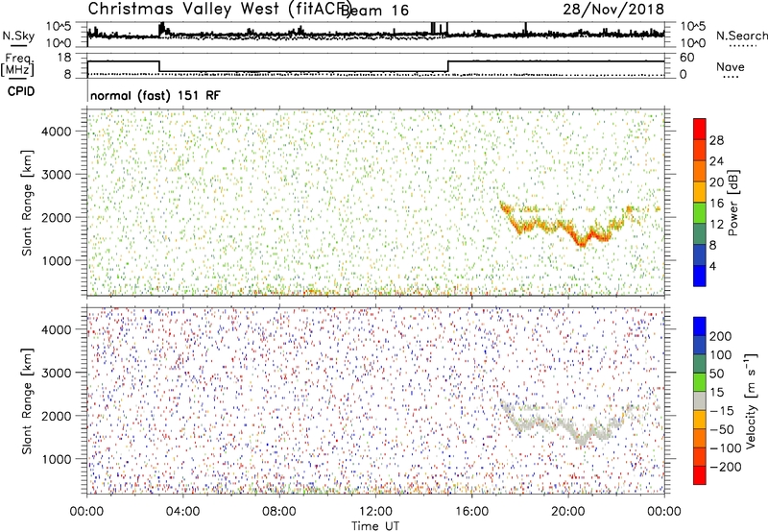This screenshot has width=768, height=532.
Task: Click the '20:00' time axis tick label
Action: 567,512
